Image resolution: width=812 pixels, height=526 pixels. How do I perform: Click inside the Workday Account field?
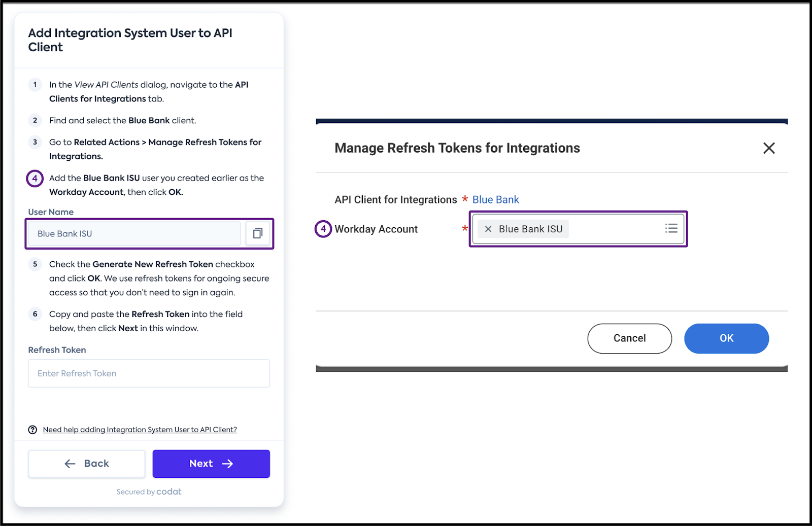tap(578, 229)
